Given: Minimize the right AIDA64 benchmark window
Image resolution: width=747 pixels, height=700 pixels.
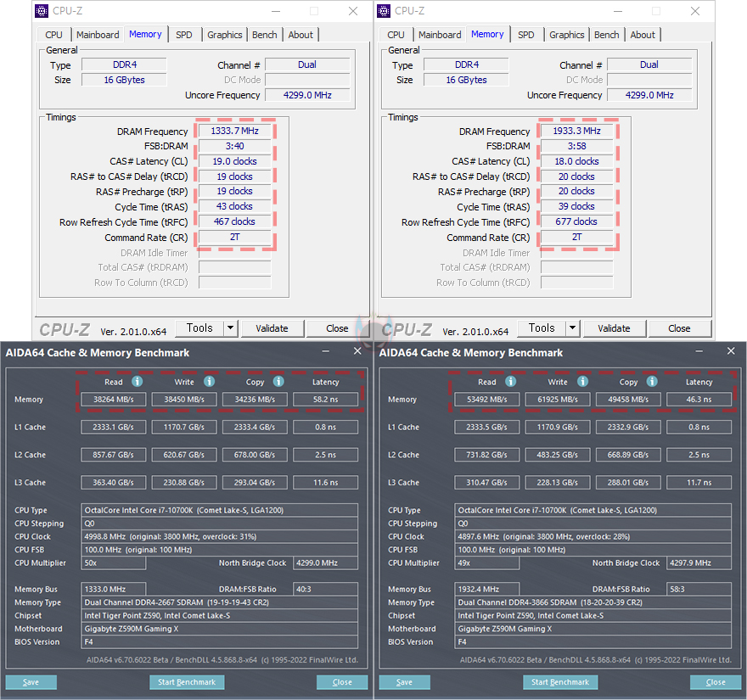Looking at the screenshot, I should tap(699, 351).
